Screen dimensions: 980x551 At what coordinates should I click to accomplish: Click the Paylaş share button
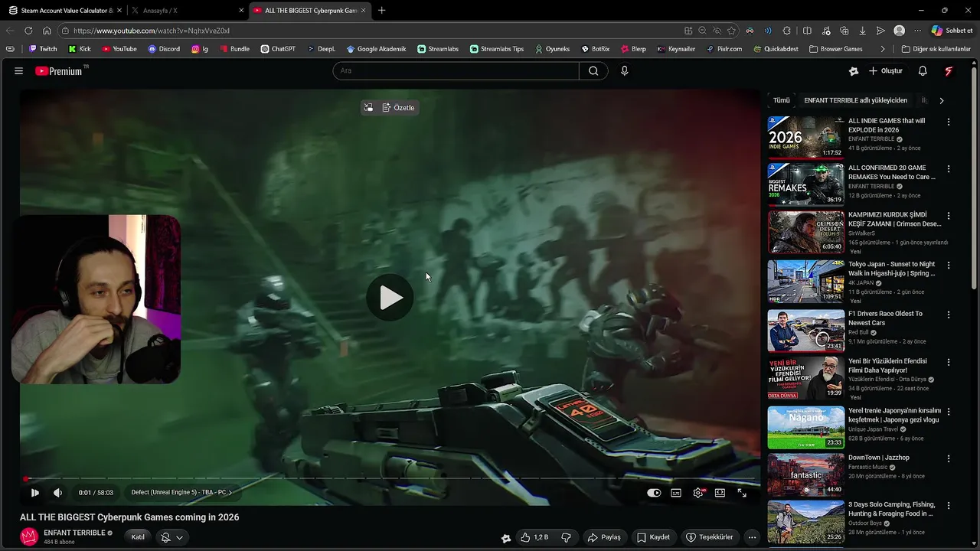(x=603, y=537)
